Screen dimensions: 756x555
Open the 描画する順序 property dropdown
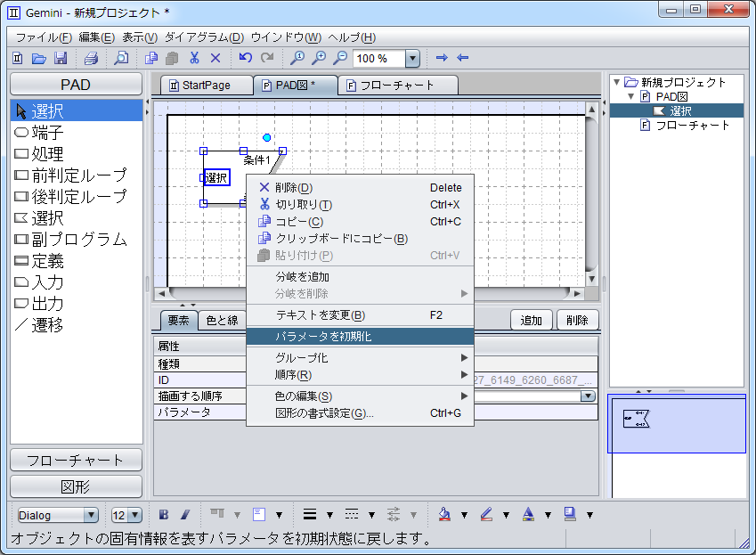(x=587, y=396)
